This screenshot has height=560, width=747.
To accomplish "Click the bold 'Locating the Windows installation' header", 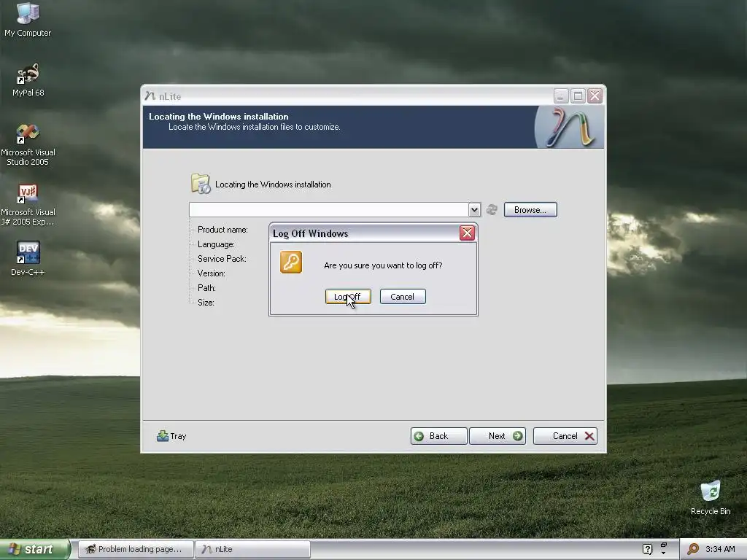I will [x=219, y=116].
